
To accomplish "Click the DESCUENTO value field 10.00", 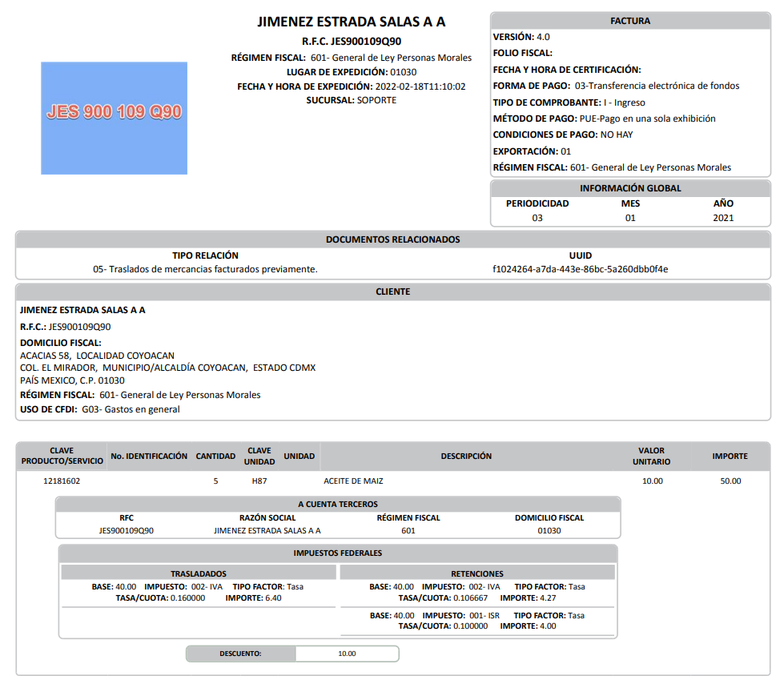I will point(347,654).
